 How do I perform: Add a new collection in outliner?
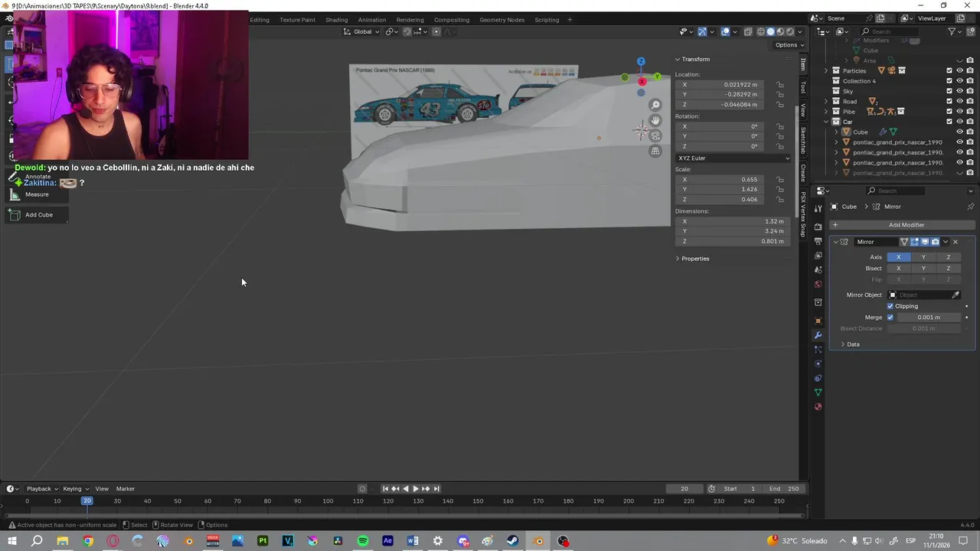[x=970, y=31]
